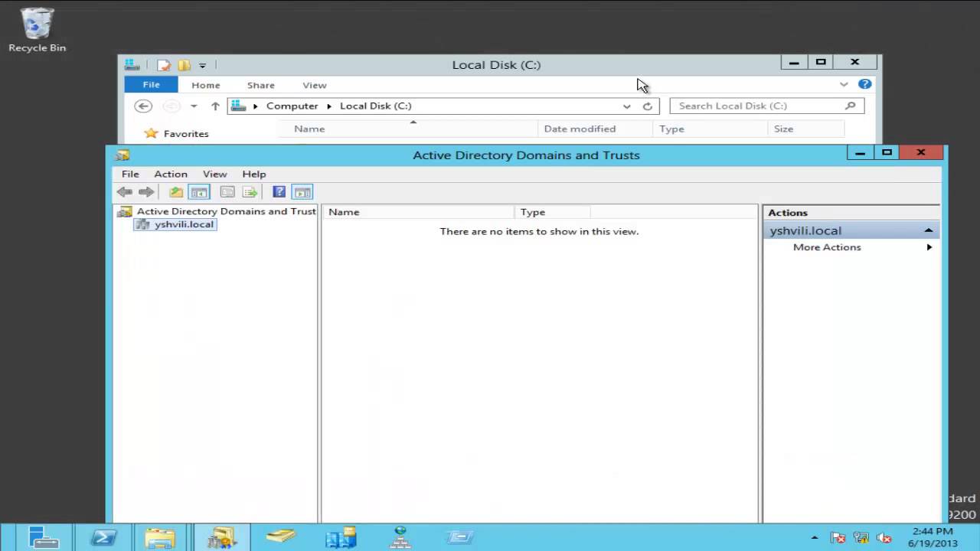Click the Search Local Disk (C:) field
This screenshot has height=551, width=980.
coord(767,106)
